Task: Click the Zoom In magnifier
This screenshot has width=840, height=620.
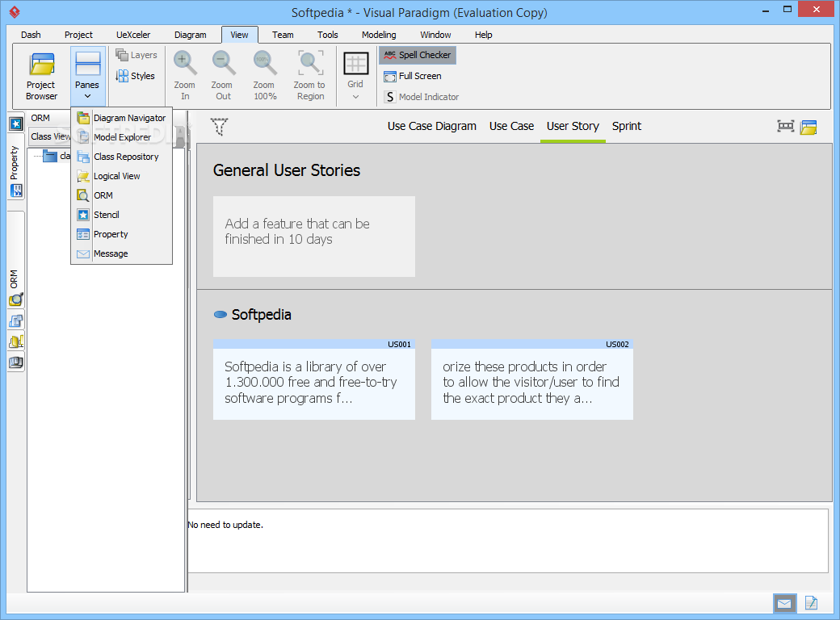Action: click(185, 76)
